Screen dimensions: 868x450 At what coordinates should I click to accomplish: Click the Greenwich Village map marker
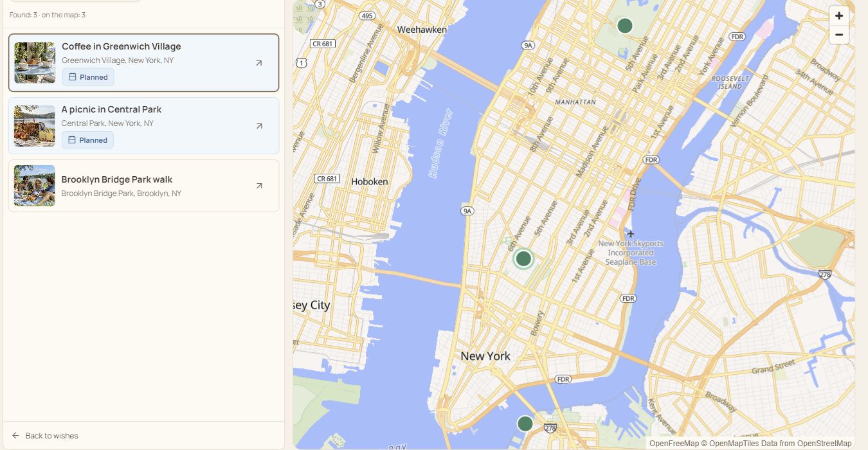[x=524, y=259]
